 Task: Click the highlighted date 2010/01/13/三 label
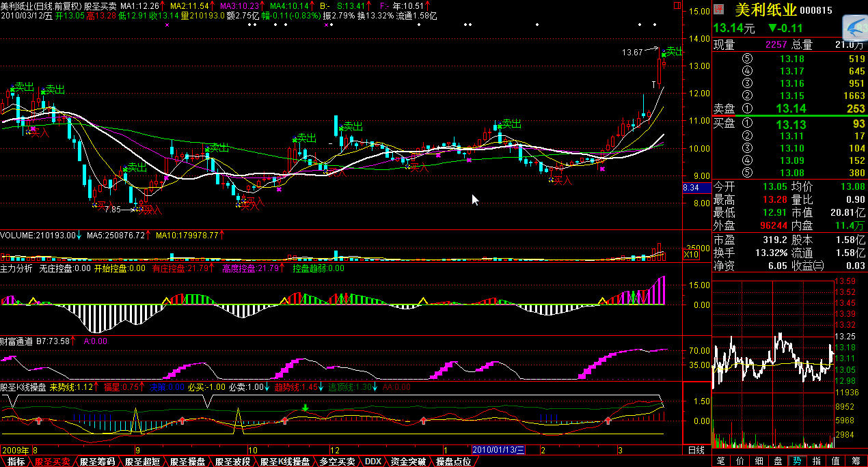(x=499, y=450)
